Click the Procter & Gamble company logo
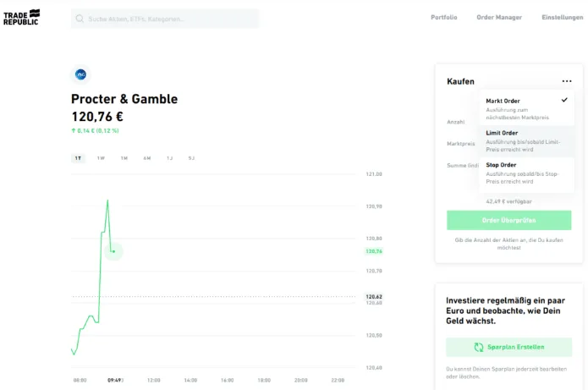588x390 pixels. click(x=81, y=74)
